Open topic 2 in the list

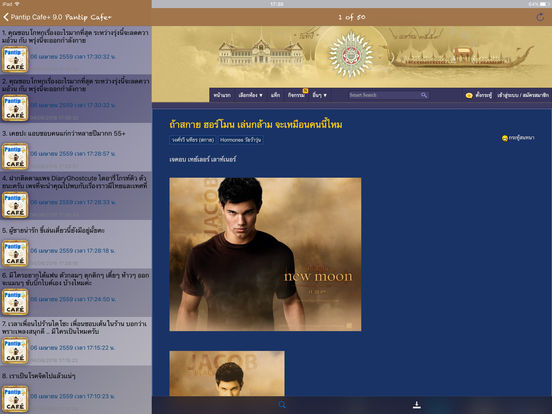76,99
